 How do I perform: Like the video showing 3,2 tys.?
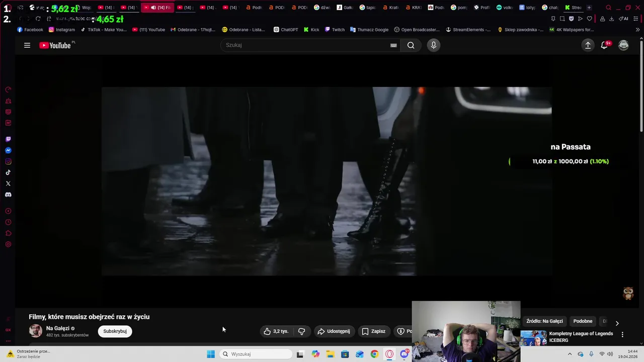tap(277, 331)
